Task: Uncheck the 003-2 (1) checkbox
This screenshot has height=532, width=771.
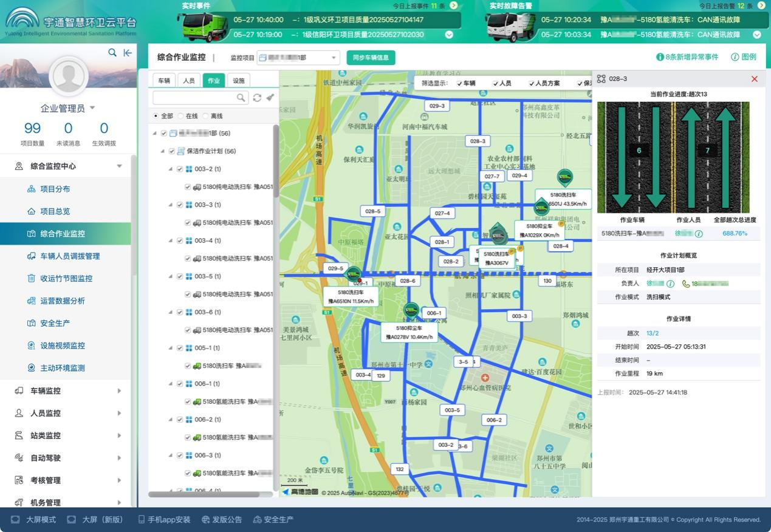Action: click(x=180, y=169)
